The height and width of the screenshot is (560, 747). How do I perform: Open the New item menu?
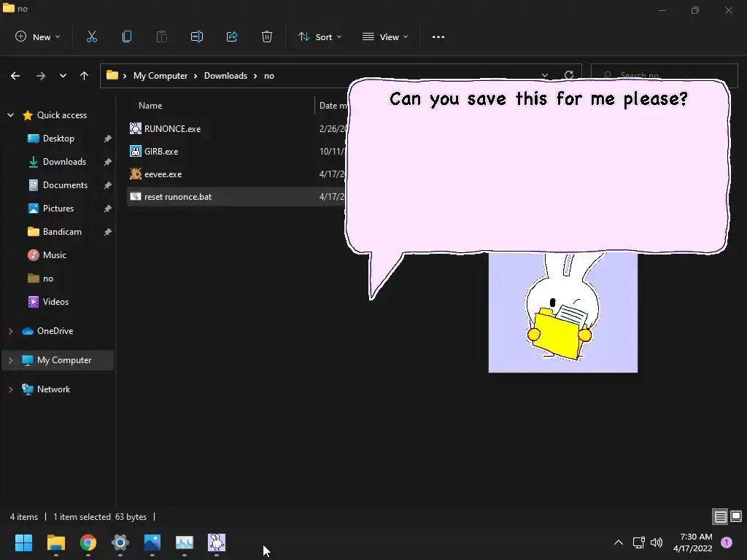[x=38, y=36]
